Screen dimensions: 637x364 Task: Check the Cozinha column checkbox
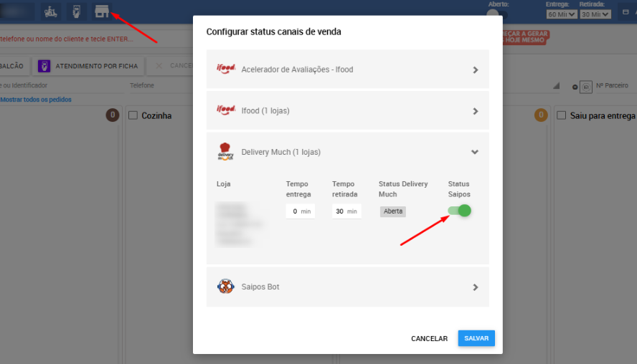click(133, 115)
